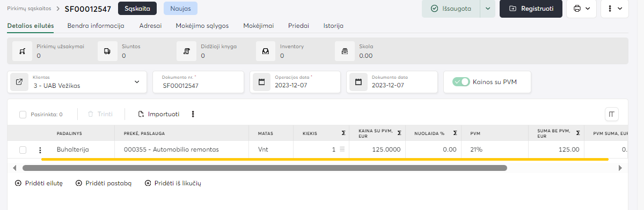Click the 21% PVM cell
644x210 pixels.
[495, 149]
